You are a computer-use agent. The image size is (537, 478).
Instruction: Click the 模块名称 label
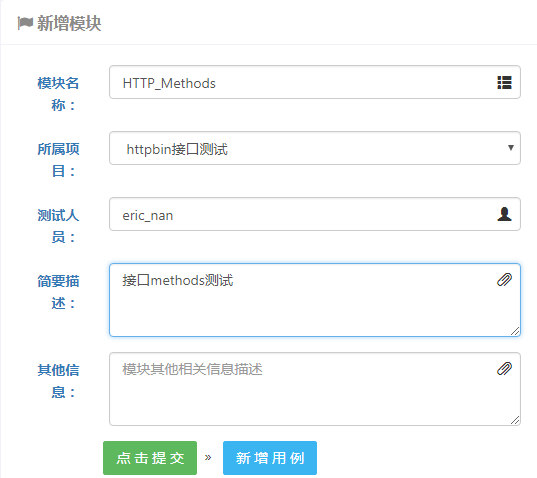pyautogui.click(x=58, y=94)
